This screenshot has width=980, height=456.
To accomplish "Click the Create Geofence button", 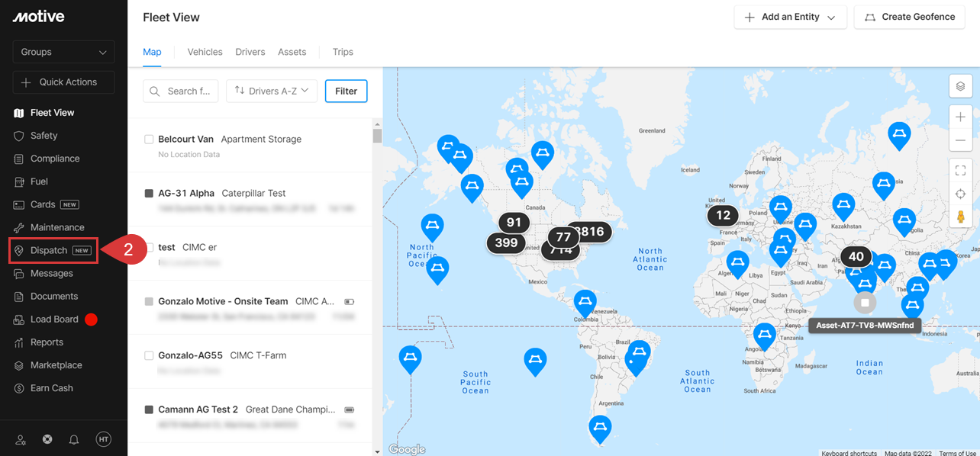I will (911, 17).
